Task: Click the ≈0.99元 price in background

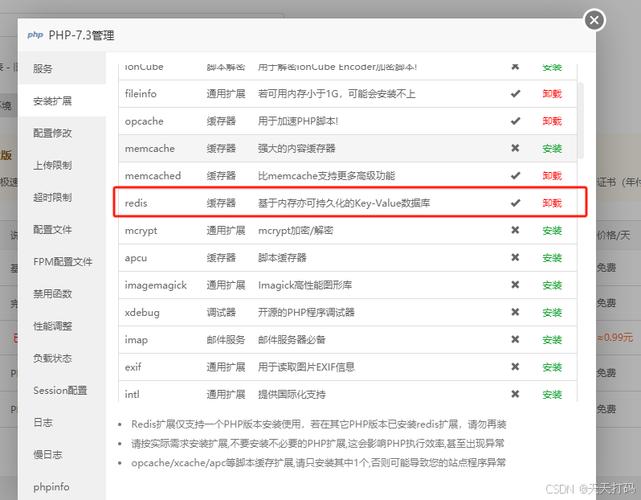Action: (x=616, y=337)
